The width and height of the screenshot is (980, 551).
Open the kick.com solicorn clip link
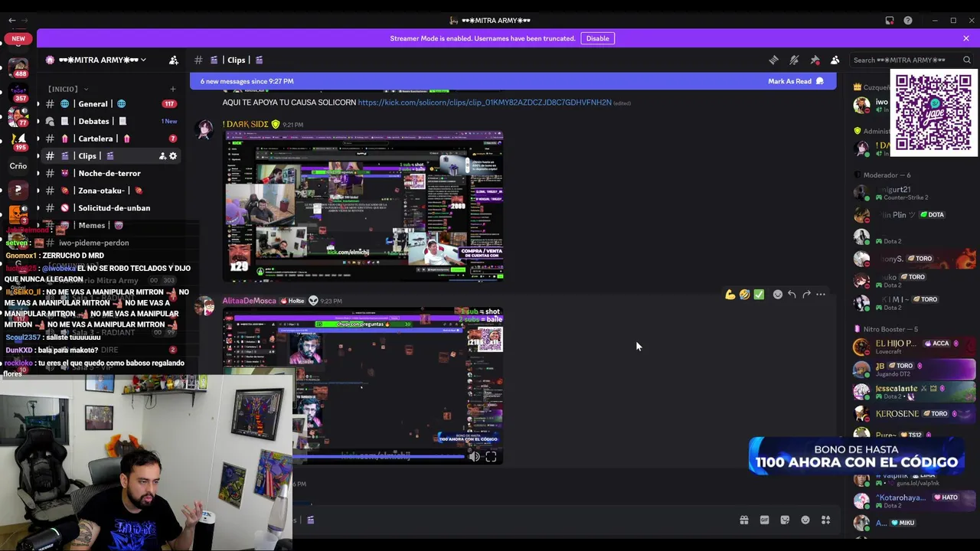coord(484,103)
